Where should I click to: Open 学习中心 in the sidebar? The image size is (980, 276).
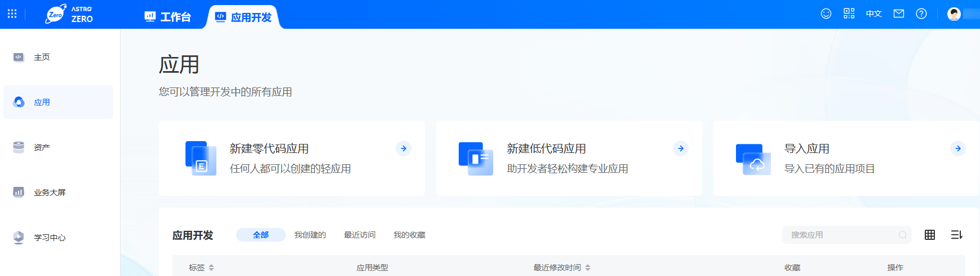coord(59,238)
